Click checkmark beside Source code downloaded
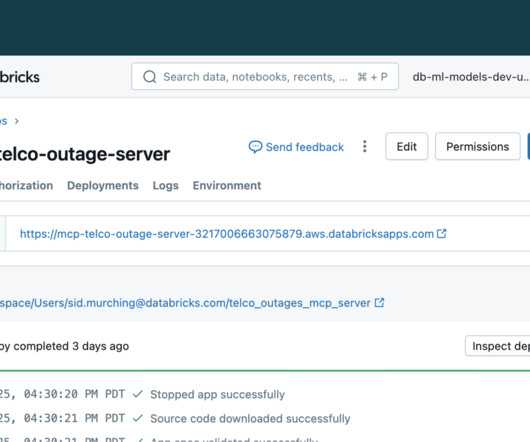 [x=138, y=418]
